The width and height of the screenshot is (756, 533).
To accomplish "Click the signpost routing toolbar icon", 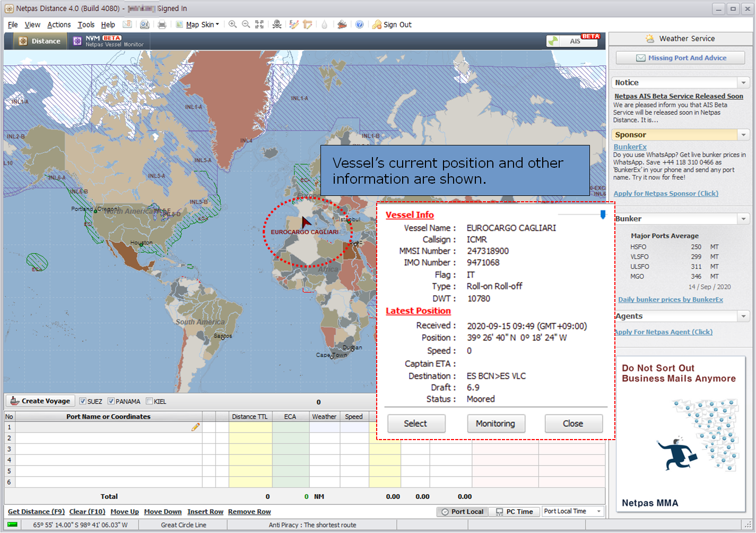I will pos(307,24).
